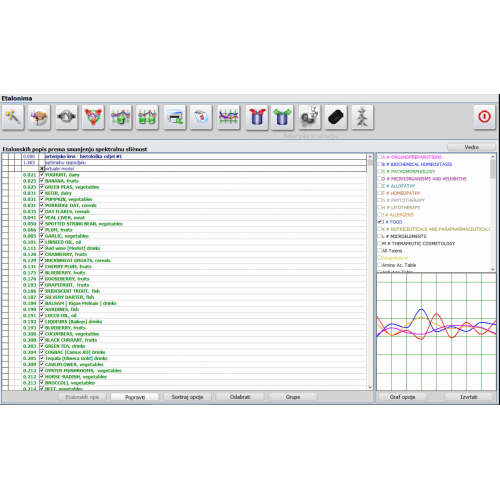Uncheck the YOGHURT, dairy checkbox
500x500 pixels.
pos(42,174)
